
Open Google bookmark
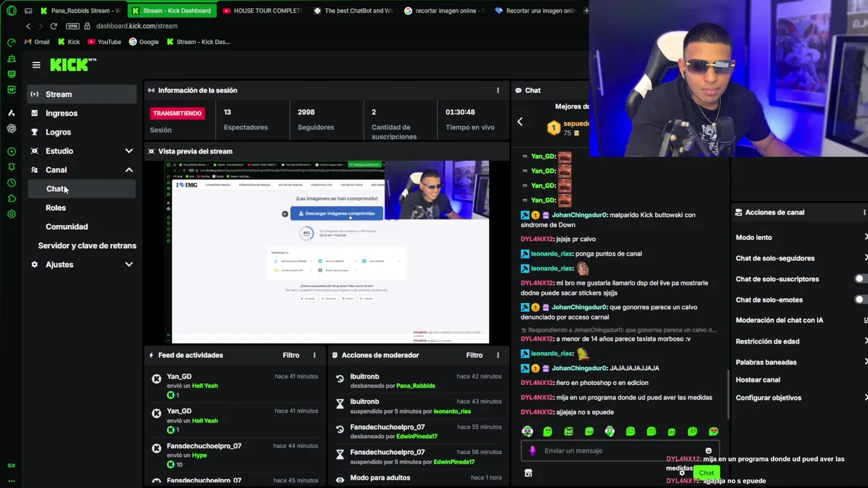click(x=144, y=42)
